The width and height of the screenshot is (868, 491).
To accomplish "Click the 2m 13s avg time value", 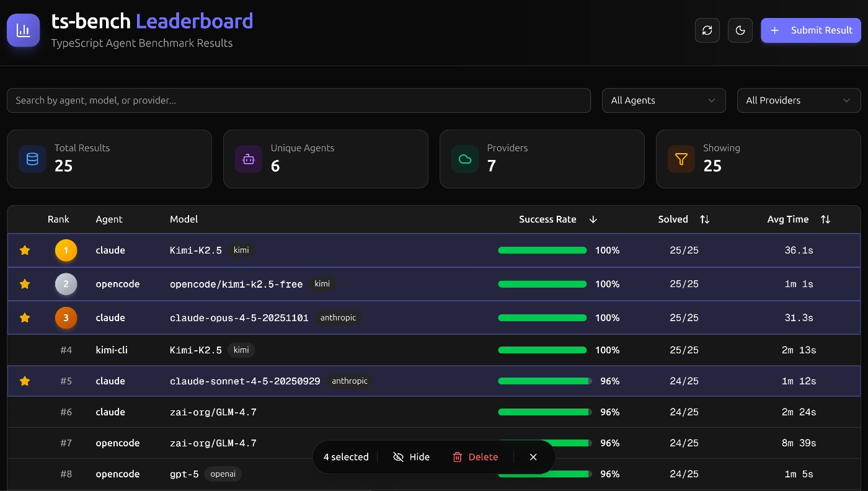I will (799, 350).
